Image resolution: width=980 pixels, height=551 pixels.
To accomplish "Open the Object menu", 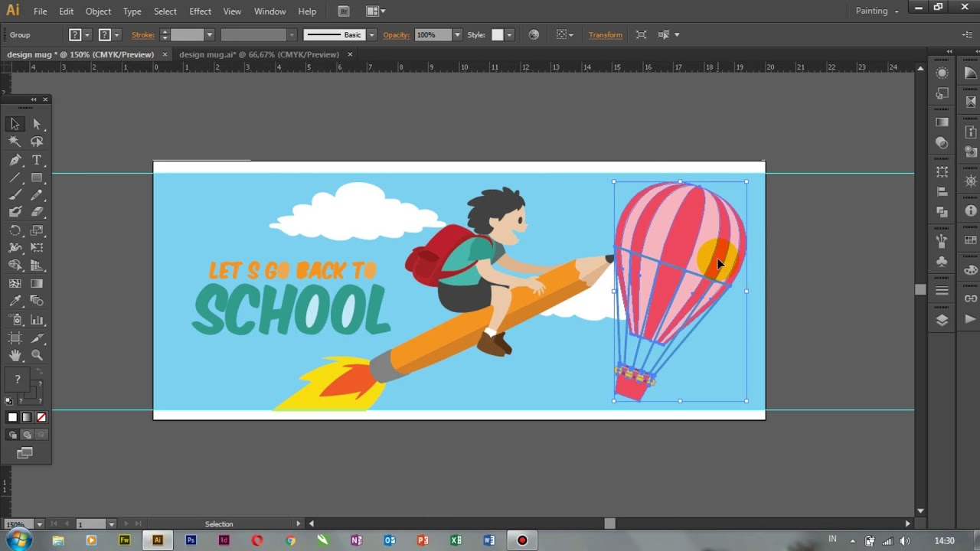I will pyautogui.click(x=98, y=11).
